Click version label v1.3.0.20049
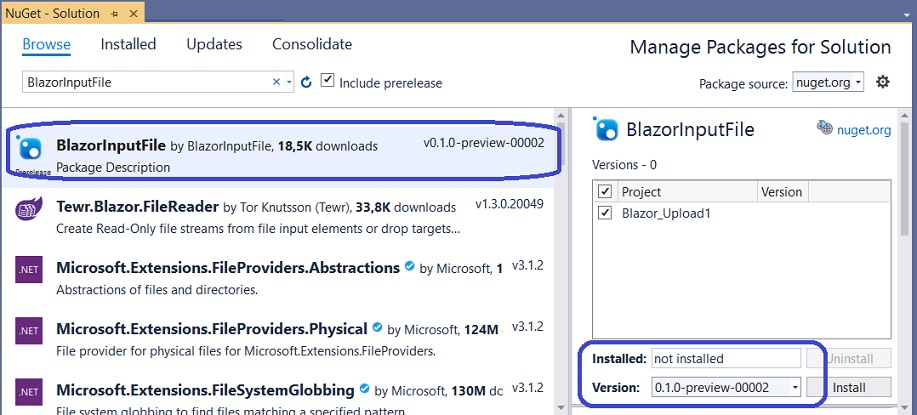 coord(509,205)
